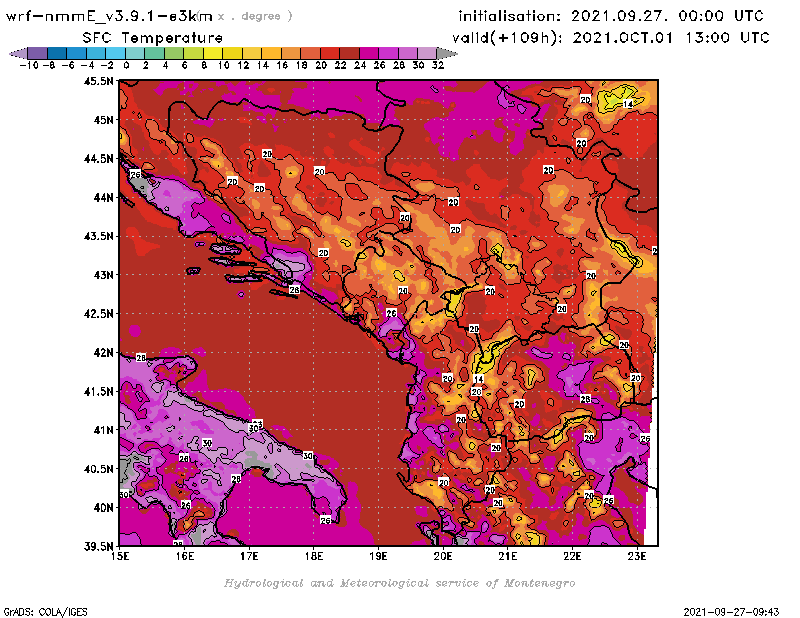800x618 pixels.
Task: Select the legend swatch between 0 and 2
Action: coord(135,53)
